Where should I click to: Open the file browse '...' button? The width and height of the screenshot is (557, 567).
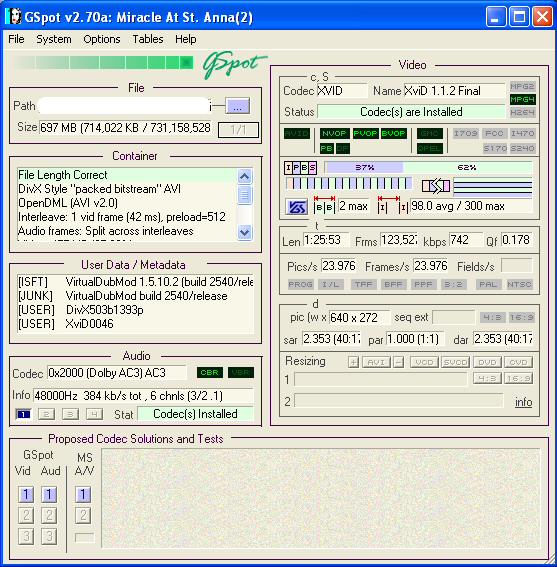tap(237, 106)
